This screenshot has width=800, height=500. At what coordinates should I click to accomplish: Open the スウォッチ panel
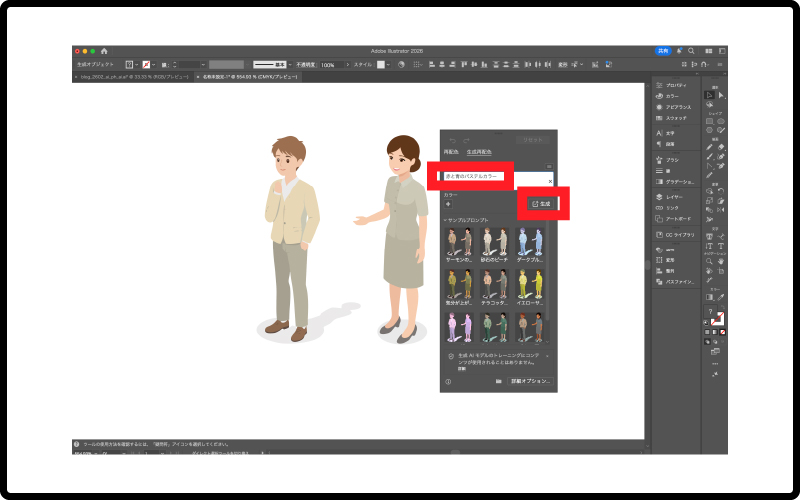(x=676, y=118)
